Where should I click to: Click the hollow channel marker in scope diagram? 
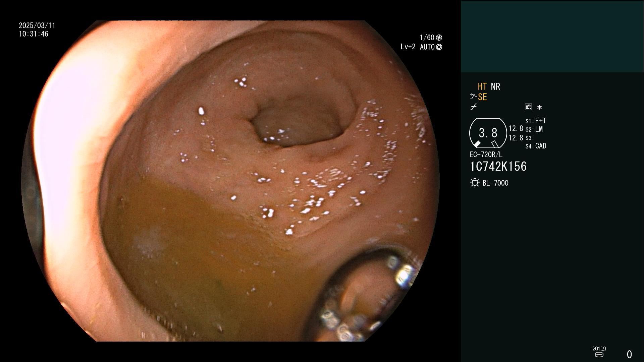(x=495, y=144)
